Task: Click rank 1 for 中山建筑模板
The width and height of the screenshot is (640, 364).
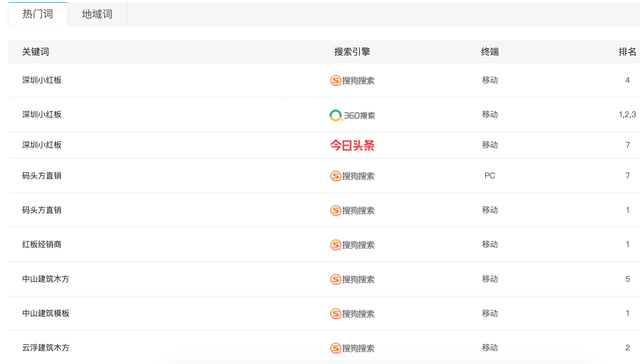Action: (x=628, y=313)
